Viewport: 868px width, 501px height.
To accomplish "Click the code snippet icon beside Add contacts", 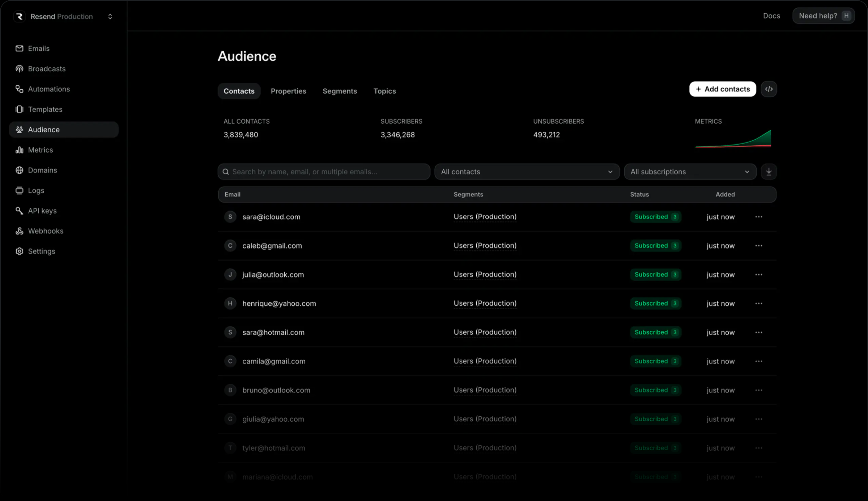I will point(769,89).
